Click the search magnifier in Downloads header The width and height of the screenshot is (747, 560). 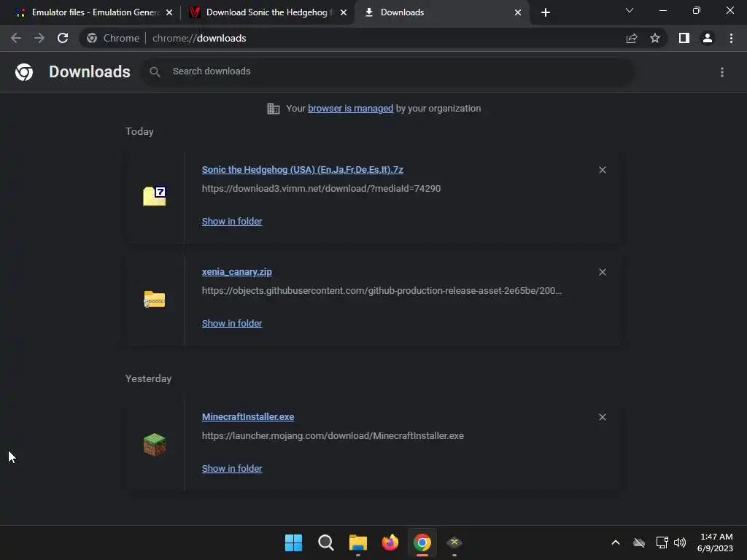click(155, 72)
